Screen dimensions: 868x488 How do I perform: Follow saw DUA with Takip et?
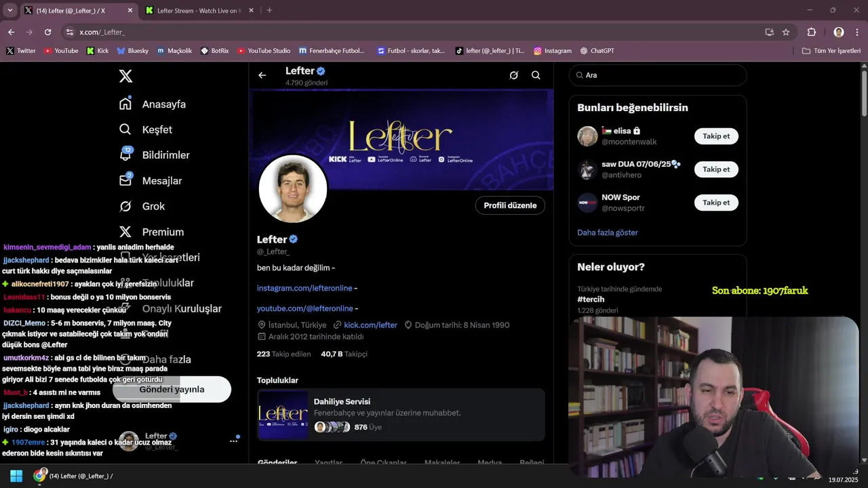tap(716, 169)
